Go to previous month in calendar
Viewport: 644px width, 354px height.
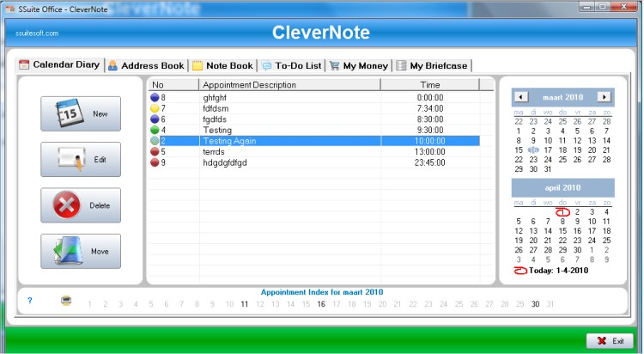pos(521,97)
